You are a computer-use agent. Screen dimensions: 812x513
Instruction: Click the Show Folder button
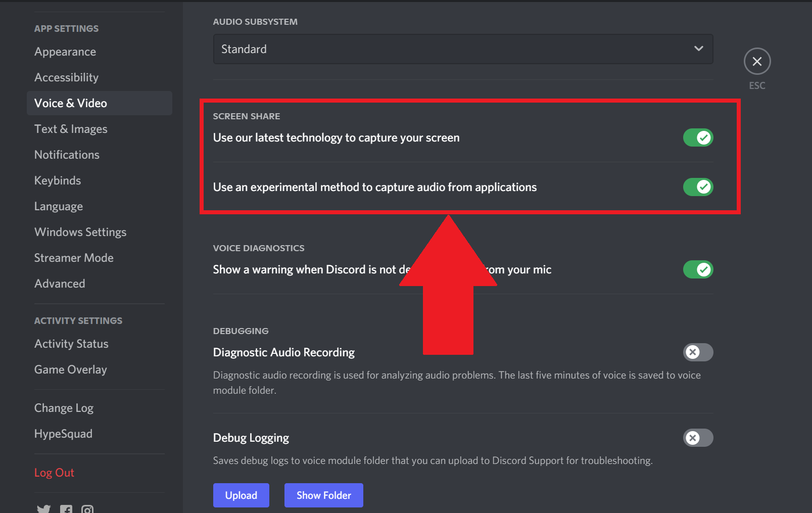pyautogui.click(x=323, y=495)
